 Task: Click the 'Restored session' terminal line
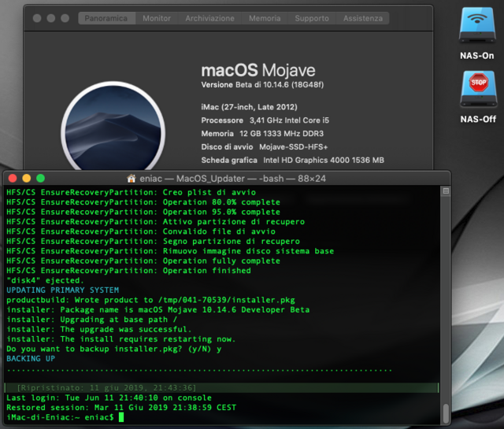[121, 408]
